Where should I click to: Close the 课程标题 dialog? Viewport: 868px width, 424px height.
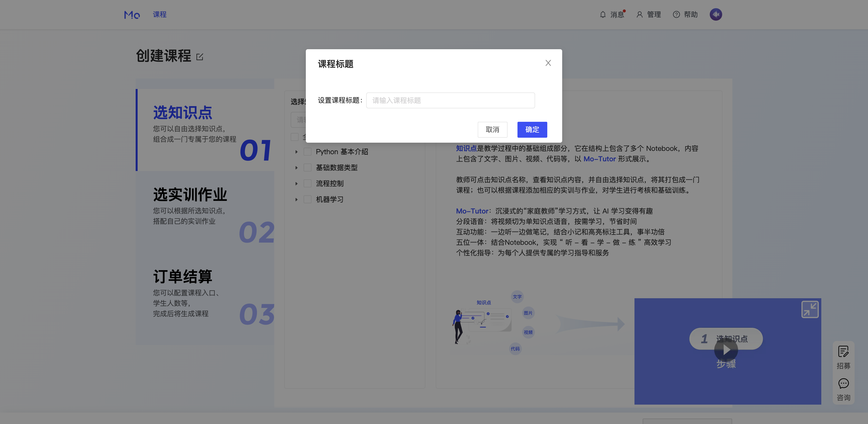point(548,63)
